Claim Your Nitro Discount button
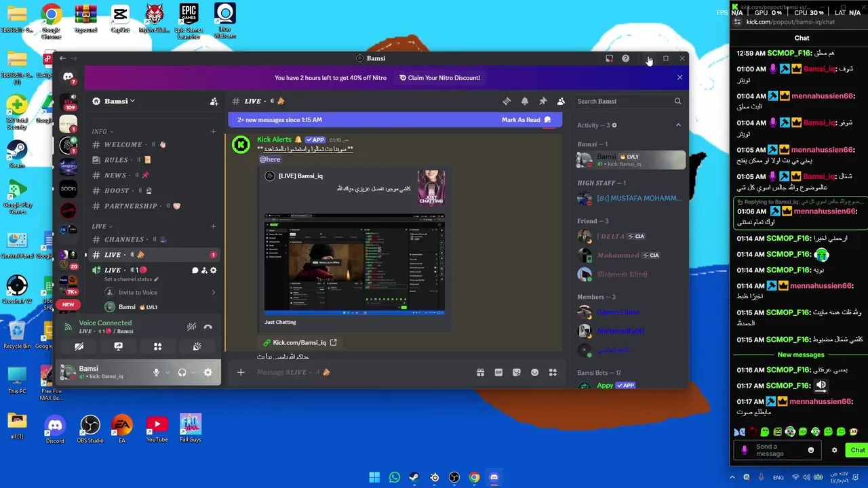This screenshot has width=868, height=488. [439, 78]
